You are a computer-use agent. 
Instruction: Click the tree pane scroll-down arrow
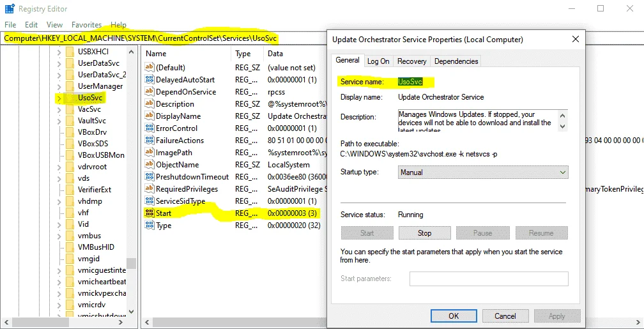tap(131, 312)
